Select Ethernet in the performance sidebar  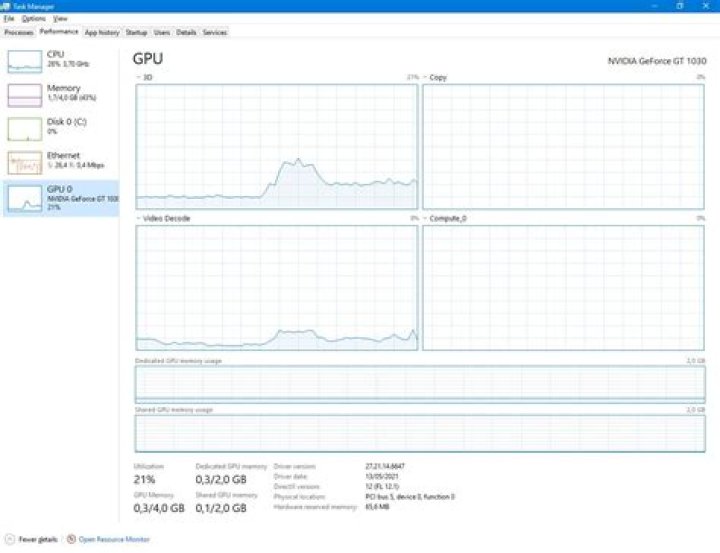pos(61,162)
